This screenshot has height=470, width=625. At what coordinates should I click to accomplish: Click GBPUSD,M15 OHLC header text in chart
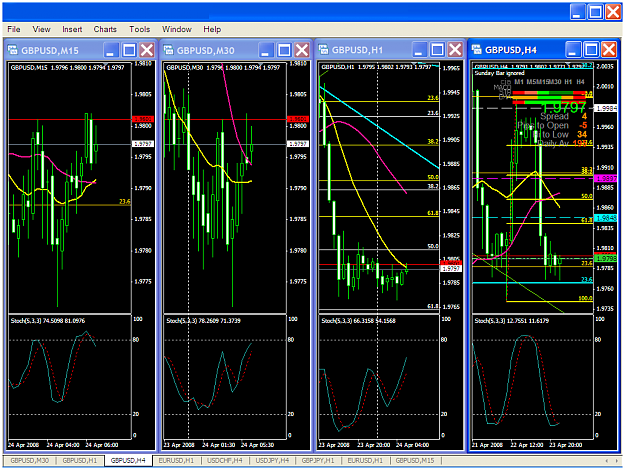[67, 68]
